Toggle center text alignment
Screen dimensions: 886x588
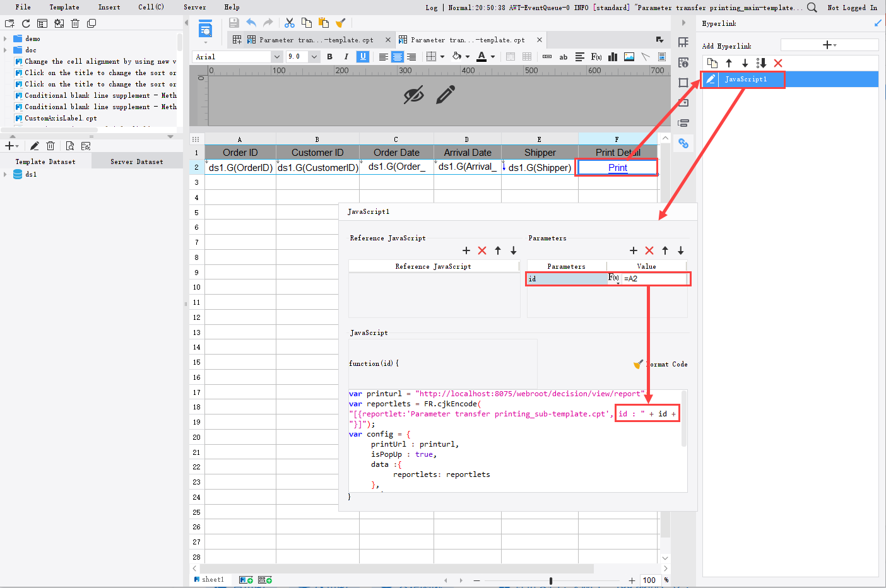pos(396,56)
